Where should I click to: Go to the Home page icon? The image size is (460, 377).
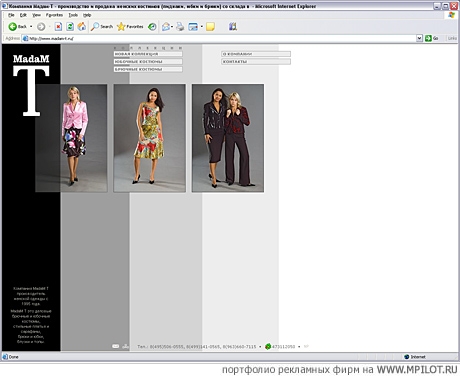(x=82, y=27)
